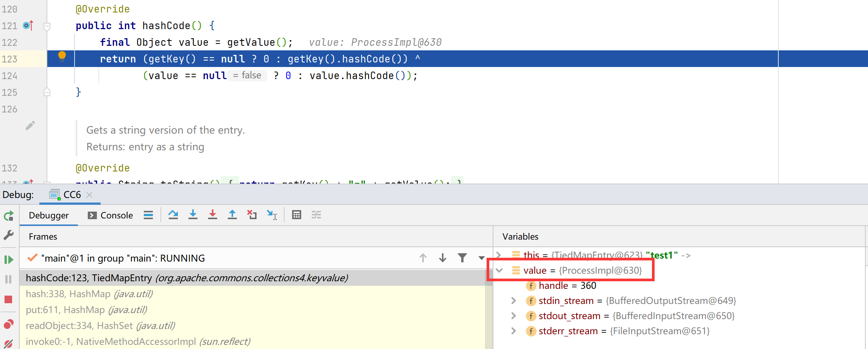Image resolution: width=868 pixels, height=349 pixels.
Task: Click the @Override annotation on line 132
Action: (x=103, y=168)
